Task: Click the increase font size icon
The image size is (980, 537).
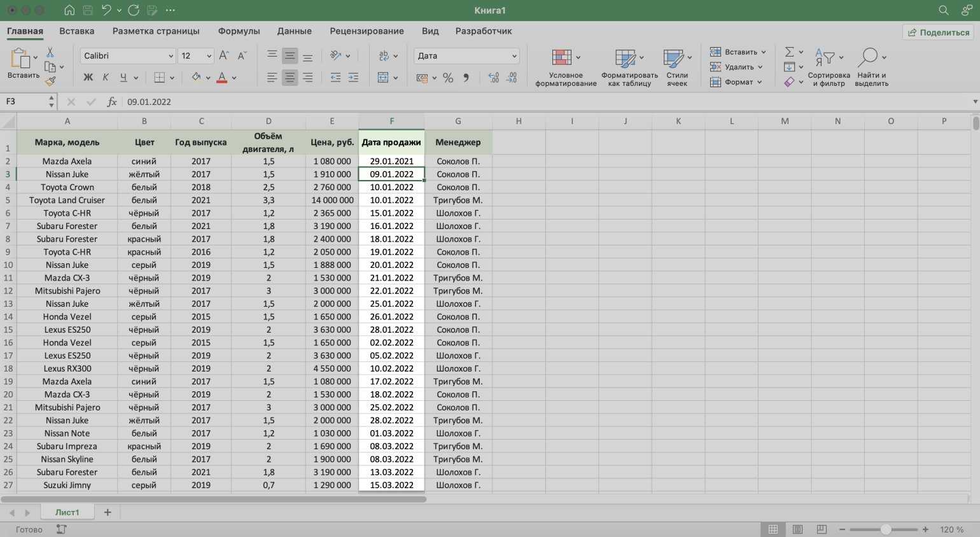Action: pyautogui.click(x=224, y=56)
